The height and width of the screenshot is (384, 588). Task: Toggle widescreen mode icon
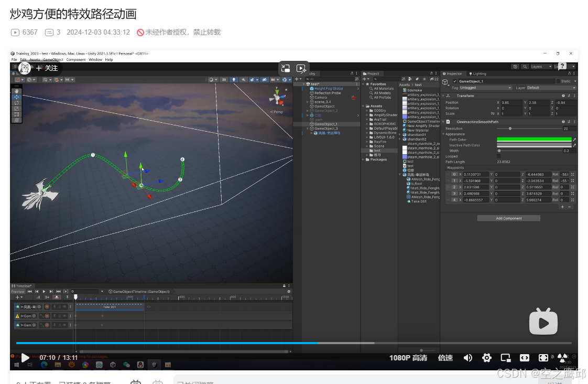click(x=524, y=358)
